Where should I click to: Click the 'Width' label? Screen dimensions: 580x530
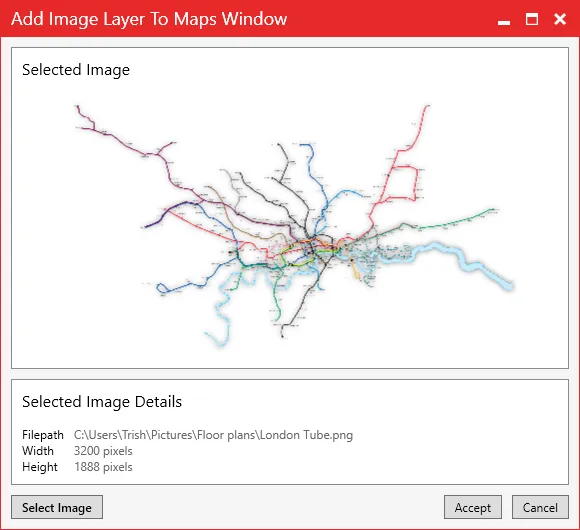pyautogui.click(x=38, y=451)
